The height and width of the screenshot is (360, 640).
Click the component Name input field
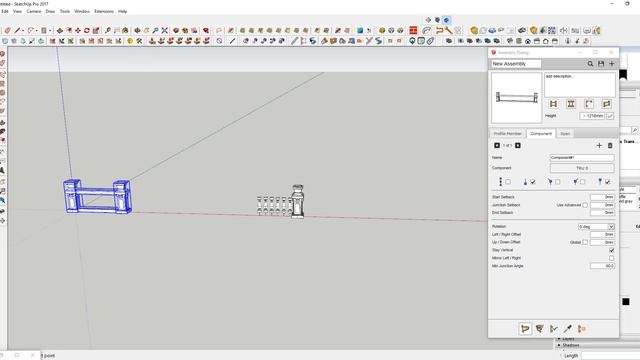pos(582,158)
